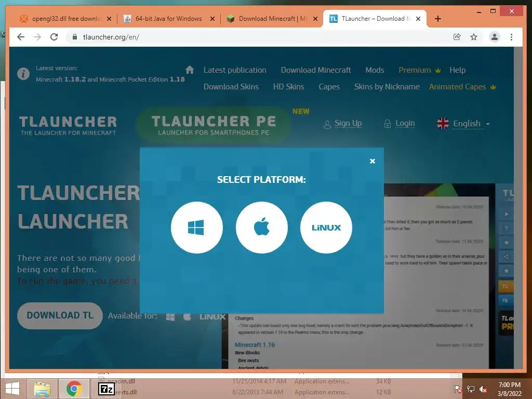The width and height of the screenshot is (532, 399).
Task: Open the Premium menu link
Action: pos(419,70)
